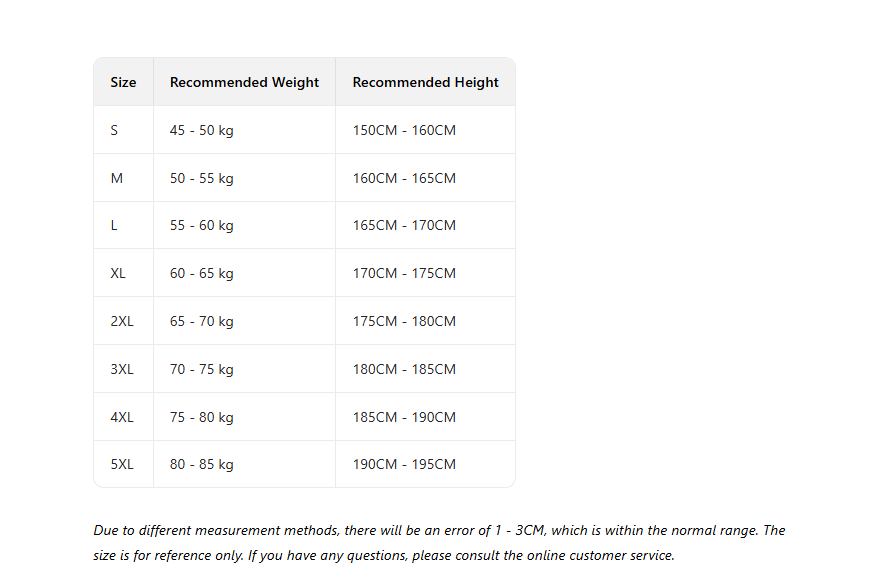Click the 165CM - 170CM height cell
This screenshot has height=576, width=882.
425,226
